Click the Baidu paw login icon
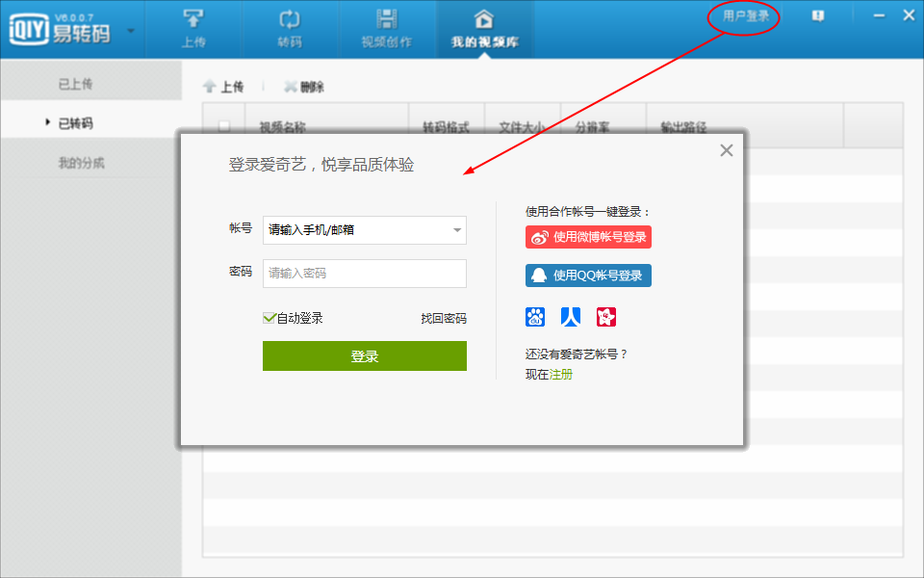 (535, 317)
